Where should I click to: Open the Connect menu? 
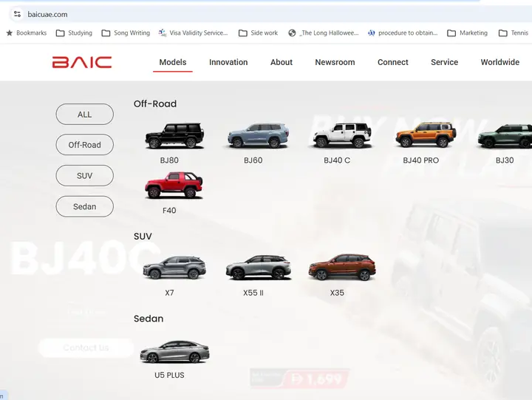(x=393, y=62)
